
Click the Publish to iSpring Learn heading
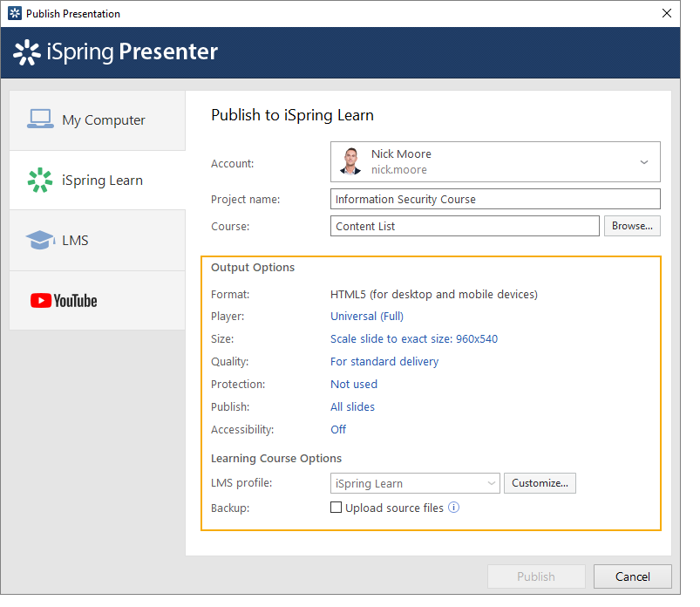[x=292, y=115]
